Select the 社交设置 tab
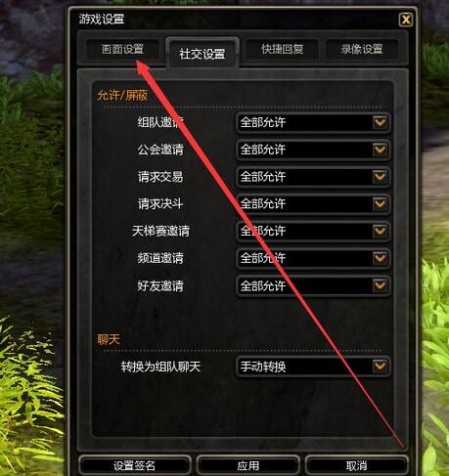Screen dimensions: 449x476 point(202,54)
